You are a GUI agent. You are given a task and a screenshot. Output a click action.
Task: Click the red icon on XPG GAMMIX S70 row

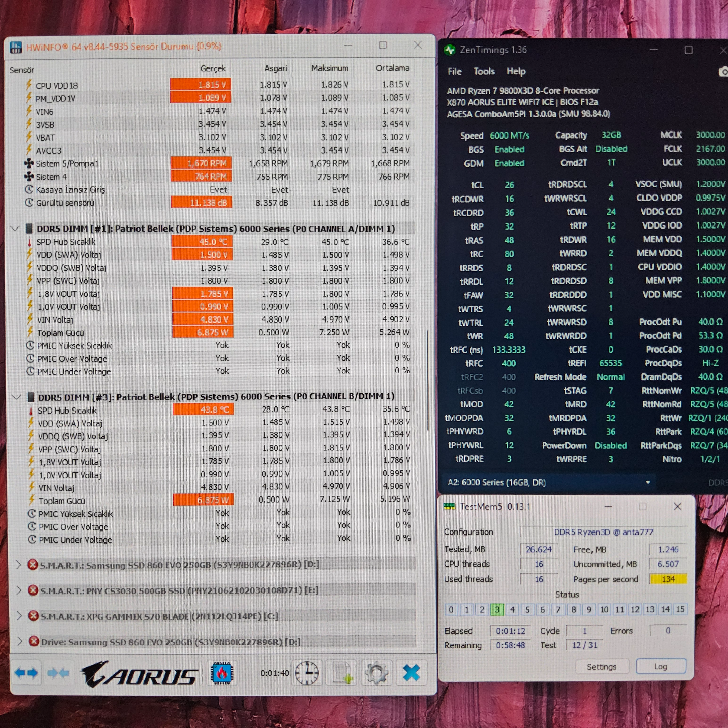(34, 616)
